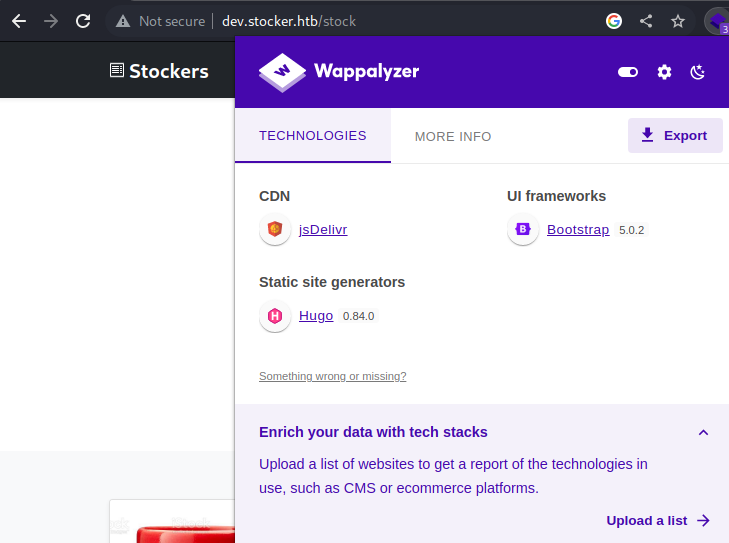Click the Hugo version 0.84.0 badge
The width and height of the screenshot is (729, 543).
pyautogui.click(x=358, y=316)
